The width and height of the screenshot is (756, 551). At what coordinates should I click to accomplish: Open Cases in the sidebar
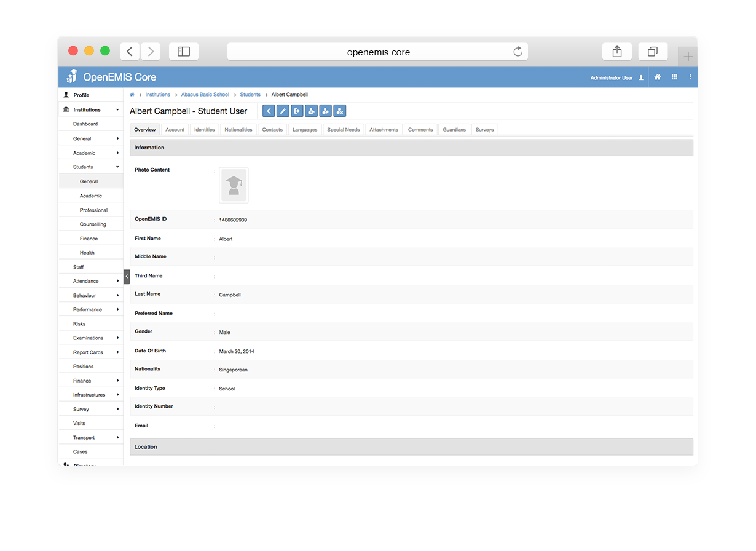point(81,452)
